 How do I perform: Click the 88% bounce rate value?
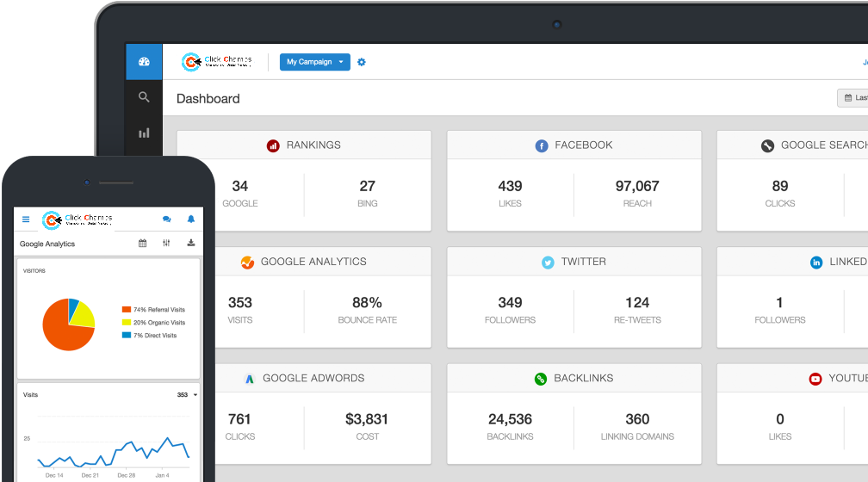pos(367,303)
